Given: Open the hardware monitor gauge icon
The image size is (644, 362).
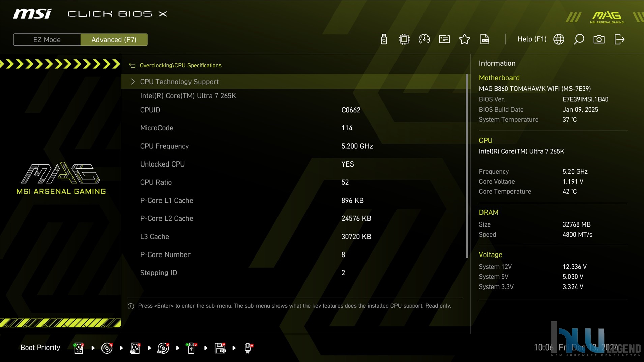Looking at the screenshot, I should [x=424, y=39].
